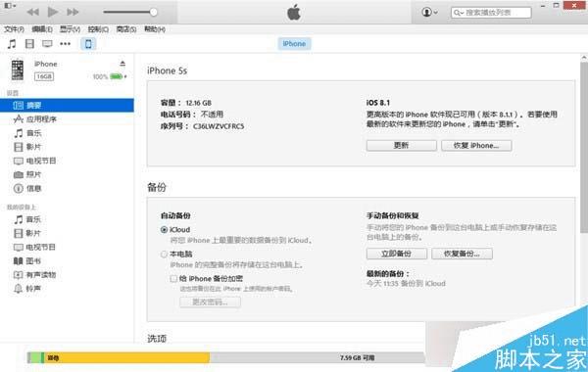This screenshot has width=588, height=372.
Task: Focus the search playlists field
Action: click(x=491, y=13)
